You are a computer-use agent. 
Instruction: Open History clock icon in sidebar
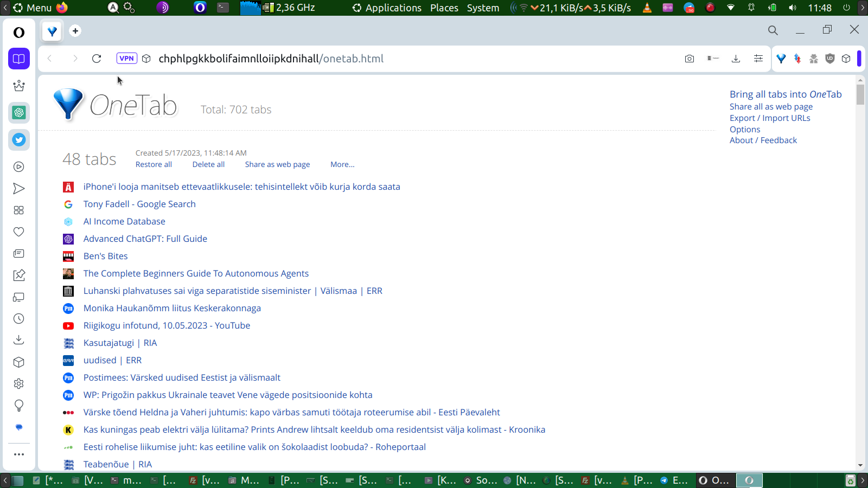[x=19, y=319]
